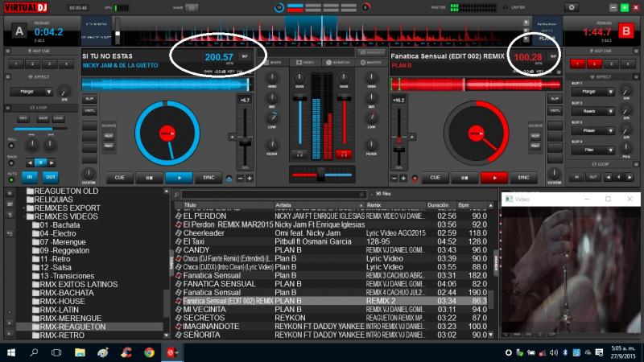Image resolution: width=644 pixels, height=362 pixels.
Task: Open Windows Start menu
Action: 11,352
